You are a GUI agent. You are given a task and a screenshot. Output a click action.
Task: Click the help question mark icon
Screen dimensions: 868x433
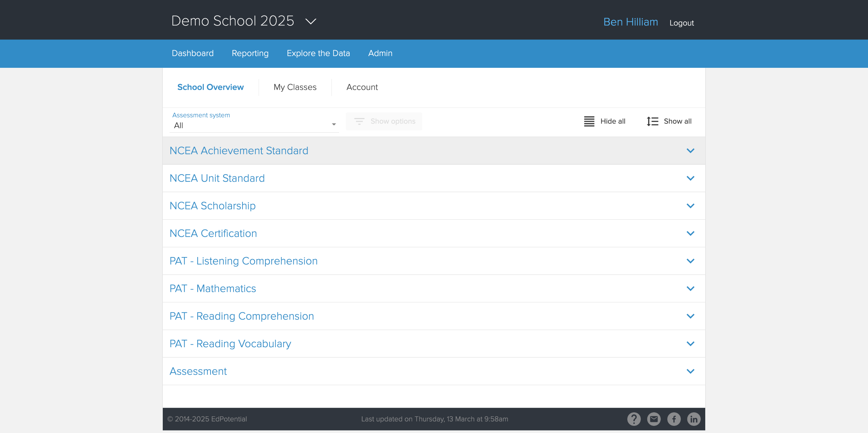pos(634,419)
